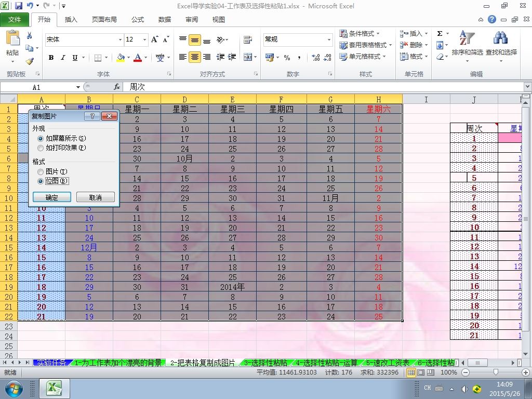The width and height of the screenshot is (532, 399).
Task: Click the AutoSum sigma icon
Action: (440, 33)
